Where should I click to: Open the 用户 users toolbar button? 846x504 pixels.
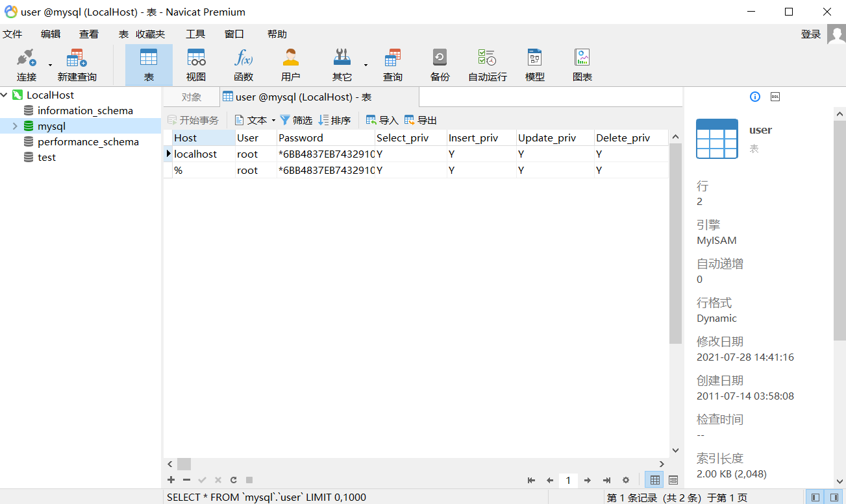[291, 65]
